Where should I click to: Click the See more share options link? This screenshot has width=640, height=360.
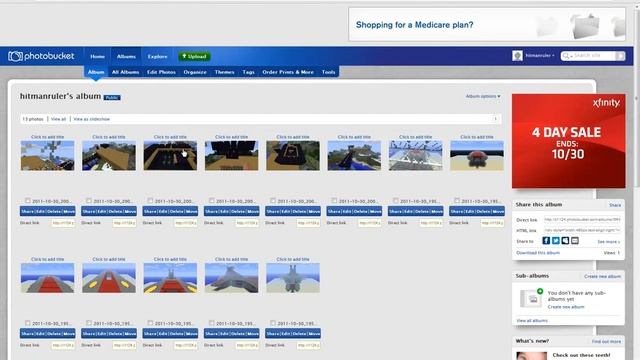pos(609,242)
